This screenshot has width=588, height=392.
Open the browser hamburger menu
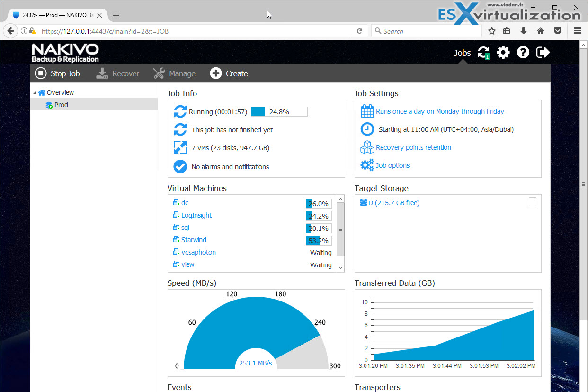coord(577,31)
